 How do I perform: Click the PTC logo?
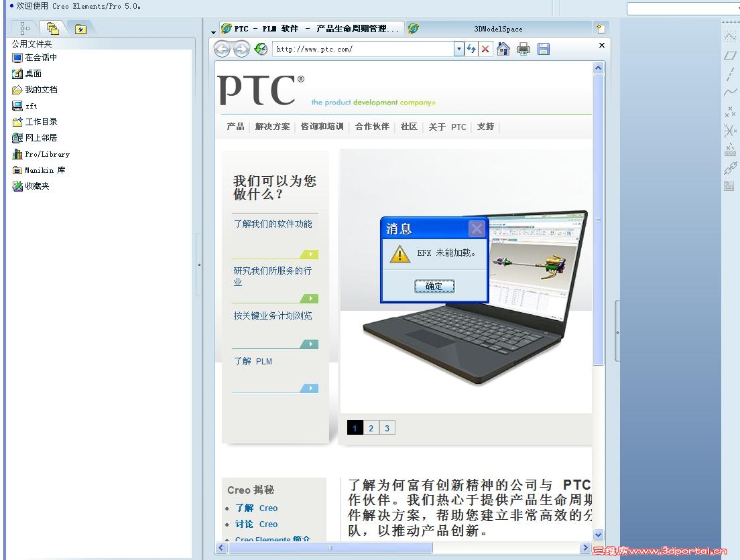click(x=261, y=90)
